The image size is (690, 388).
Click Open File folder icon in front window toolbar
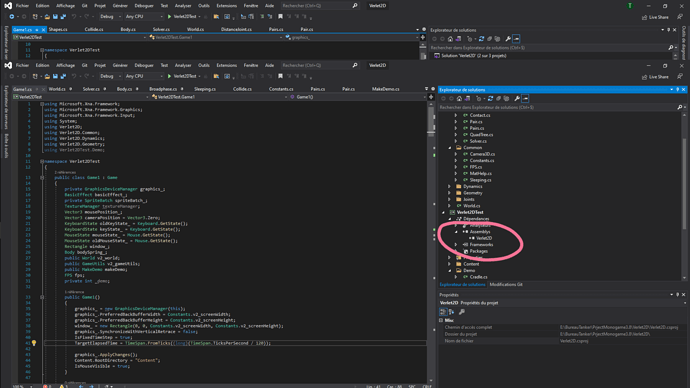coord(47,76)
